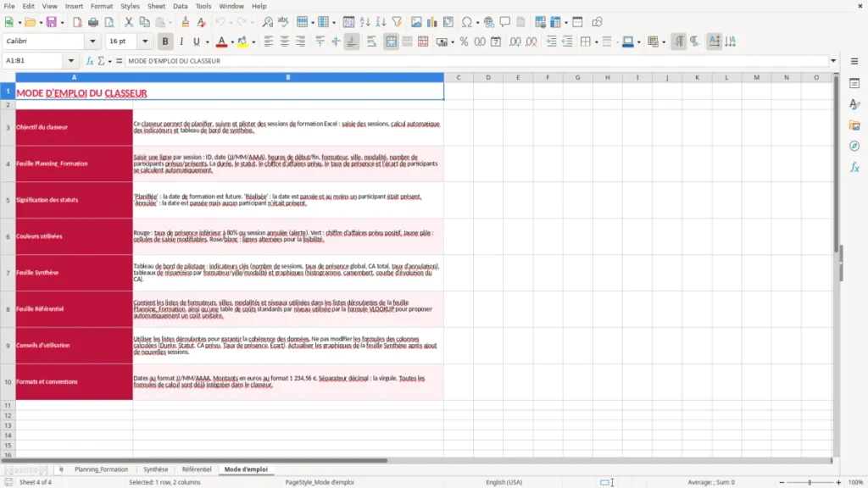Toggle Italic formatting
Image resolution: width=868 pixels, height=488 pixels.
pos(181,42)
